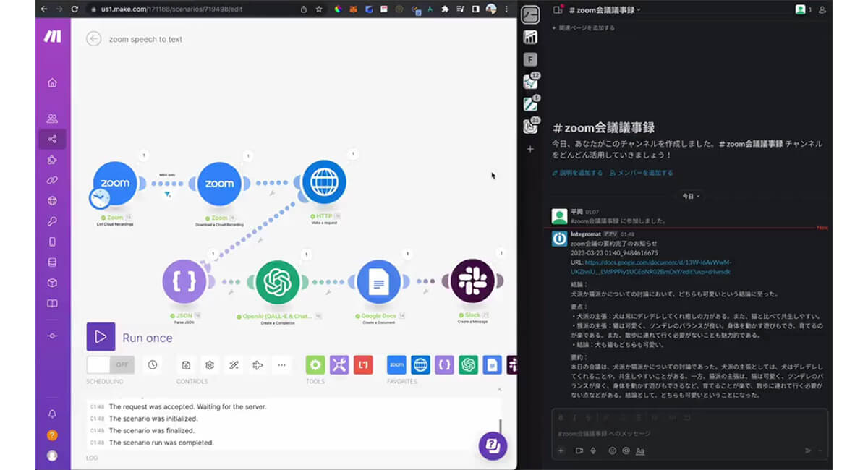Open Scenarios in Make's left sidebar

pos(52,139)
